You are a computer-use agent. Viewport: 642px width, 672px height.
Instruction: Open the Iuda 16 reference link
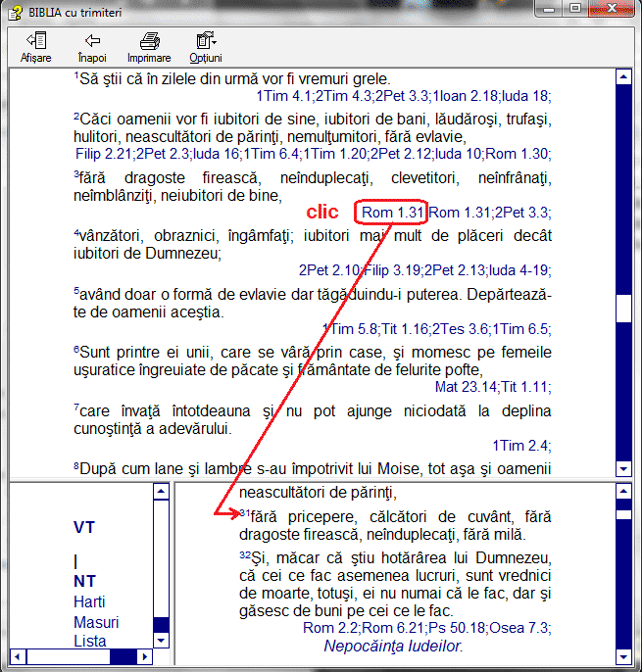[217, 154]
